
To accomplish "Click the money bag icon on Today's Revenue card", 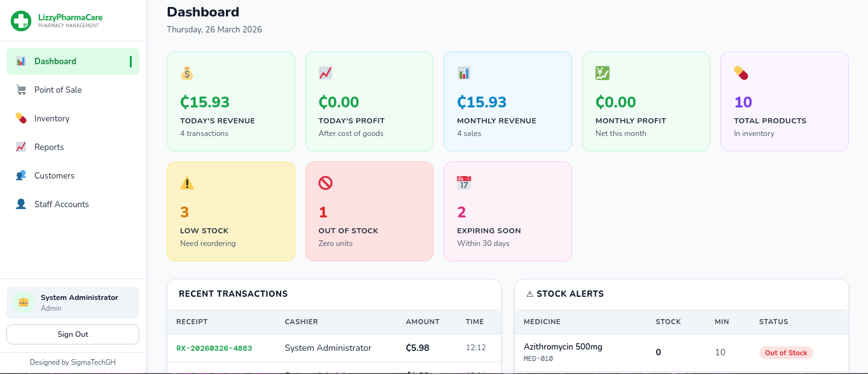I will coord(186,72).
